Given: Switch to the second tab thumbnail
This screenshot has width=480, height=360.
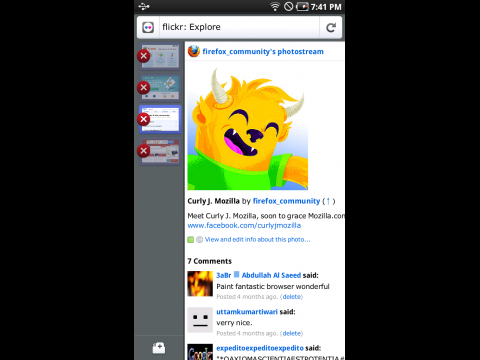Looking at the screenshot, I should pos(160,88).
